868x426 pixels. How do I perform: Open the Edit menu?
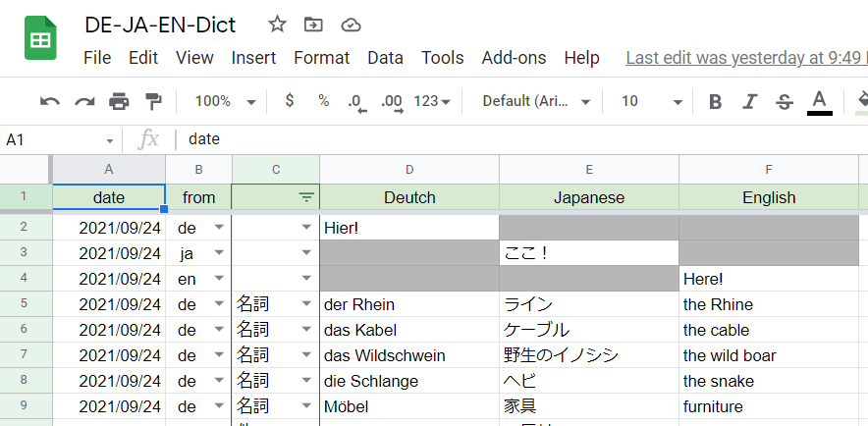tap(143, 58)
